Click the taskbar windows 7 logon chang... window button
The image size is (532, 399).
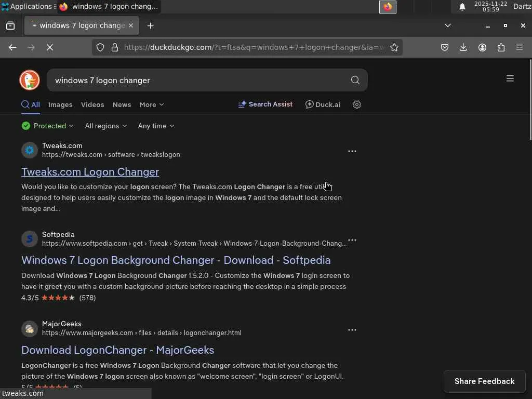pyautogui.click(x=109, y=6)
